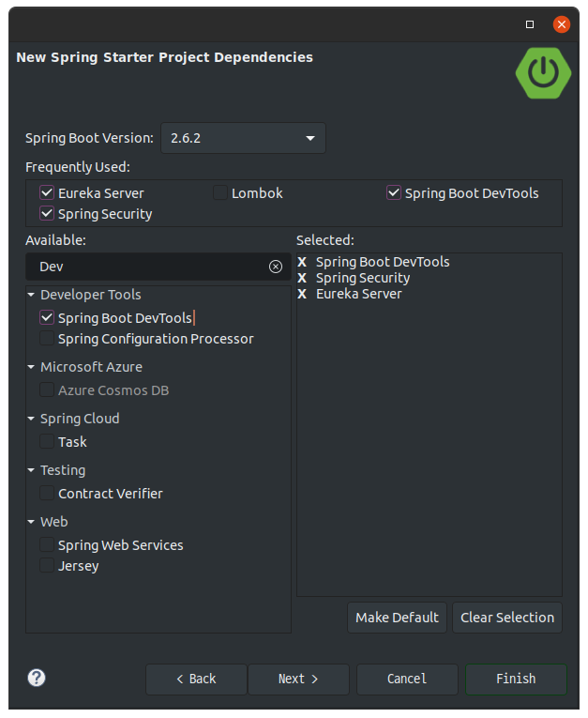Cancel the new project dialog

(407, 680)
